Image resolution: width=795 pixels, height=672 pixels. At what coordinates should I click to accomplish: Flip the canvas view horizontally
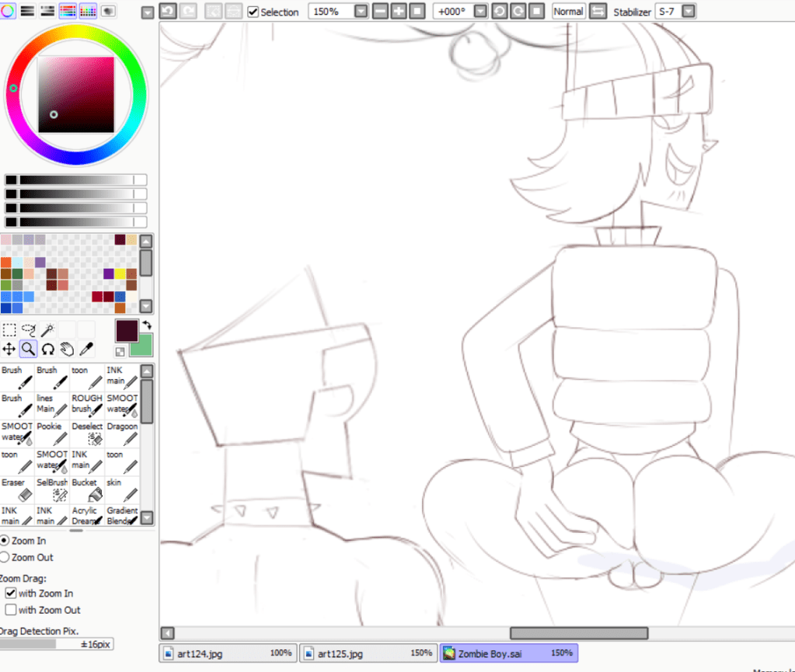pyautogui.click(x=598, y=11)
